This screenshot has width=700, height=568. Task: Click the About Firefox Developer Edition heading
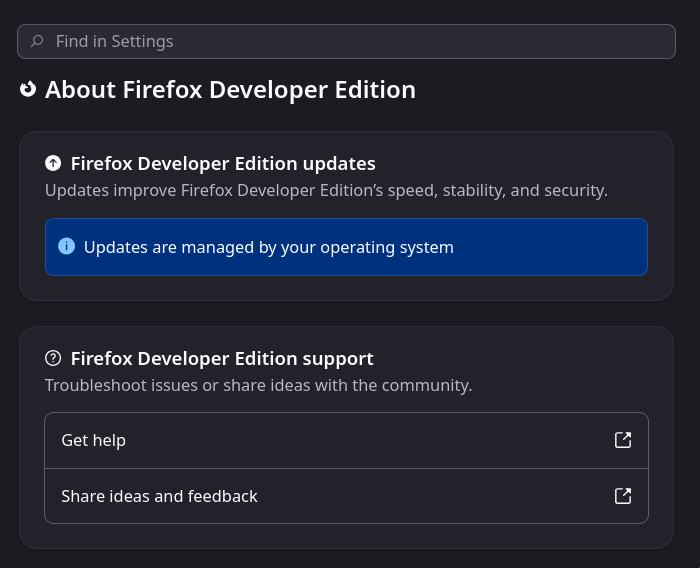point(230,89)
